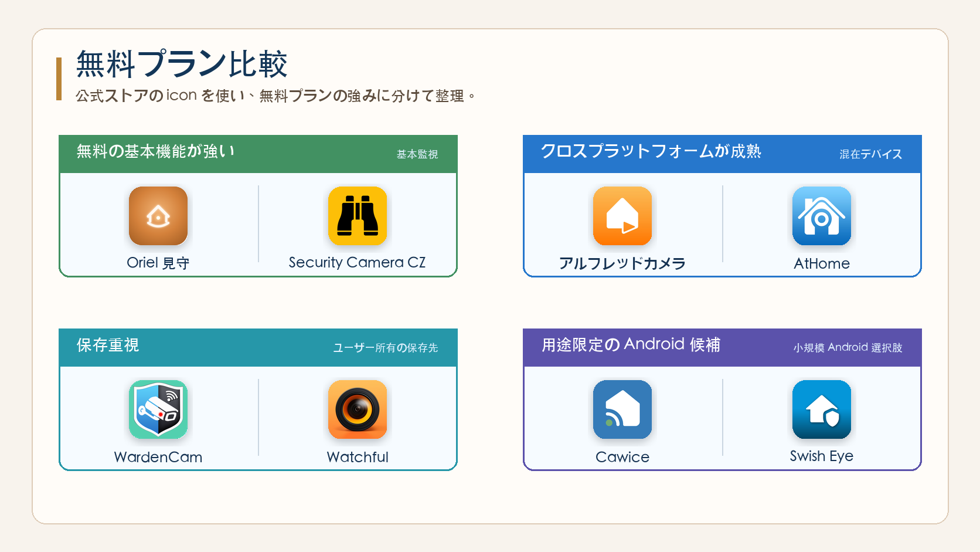Select the 基本監視 tag
The height and width of the screenshot is (552, 980).
tap(417, 154)
